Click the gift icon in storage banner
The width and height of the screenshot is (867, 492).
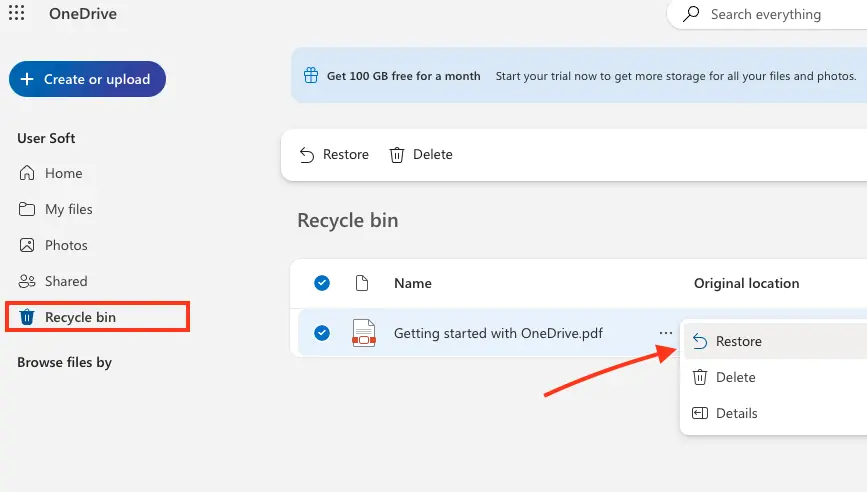(x=310, y=76)
